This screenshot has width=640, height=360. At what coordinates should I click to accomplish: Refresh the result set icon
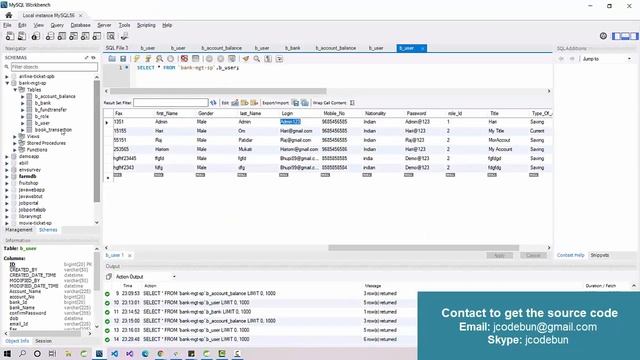point(213,103)
